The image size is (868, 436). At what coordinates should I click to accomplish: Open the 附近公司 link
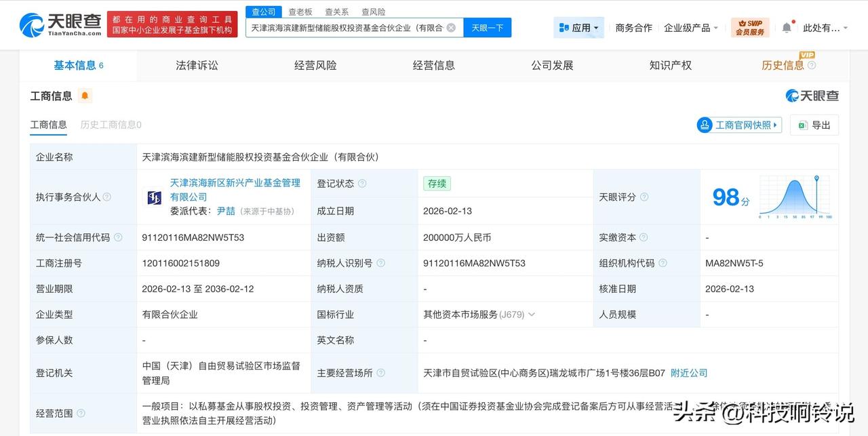(688, 372)
